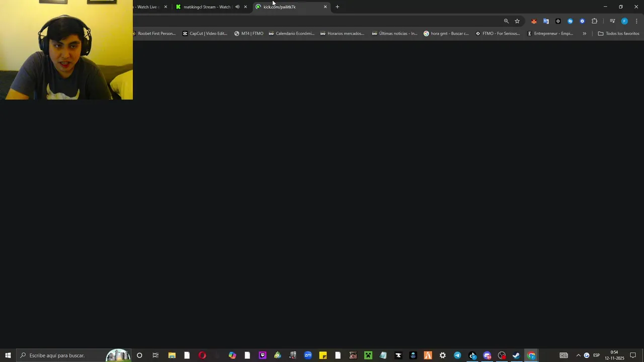Open Twitch app from taskbar
The height and width of the screenshot is (362, 644).
tap(263, 355)
